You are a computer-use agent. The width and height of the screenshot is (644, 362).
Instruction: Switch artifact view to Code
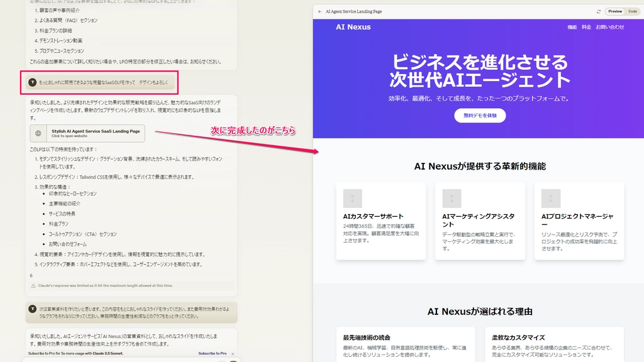click(633, 11)
